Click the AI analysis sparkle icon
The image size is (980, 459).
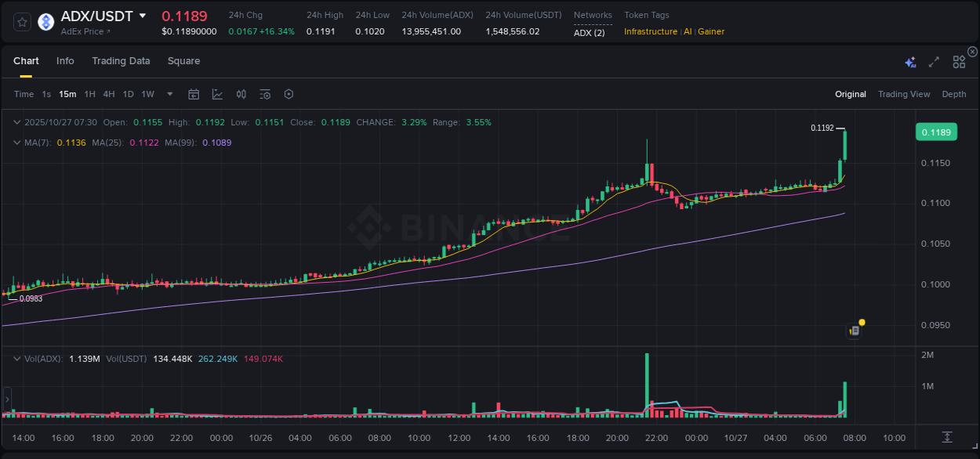910,61
